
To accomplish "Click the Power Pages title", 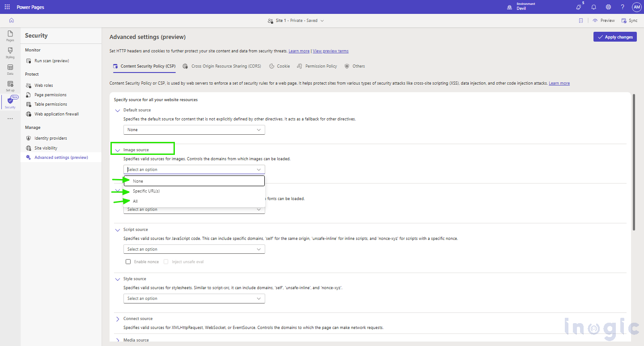I will click(x=30, y=7).
